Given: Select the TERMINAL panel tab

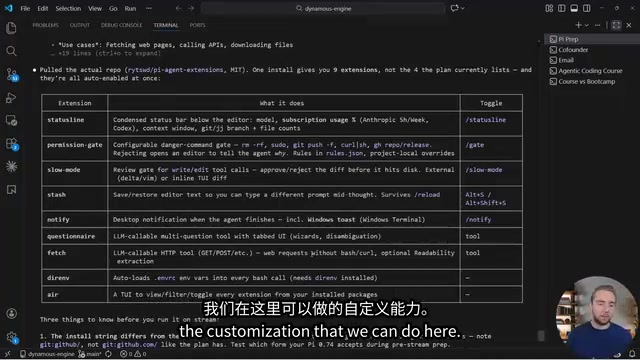Looking at the screenshot, I should (x=166, y=25).
